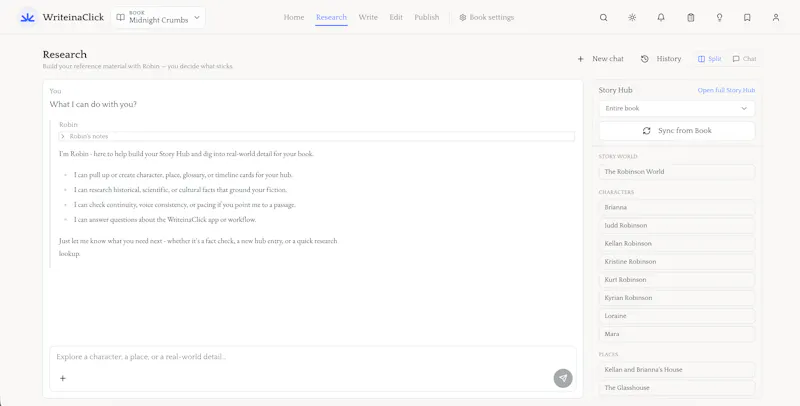This screenshot has width=800, height=406.
Task: Open full Story Hub link
Action: [726, 90]
